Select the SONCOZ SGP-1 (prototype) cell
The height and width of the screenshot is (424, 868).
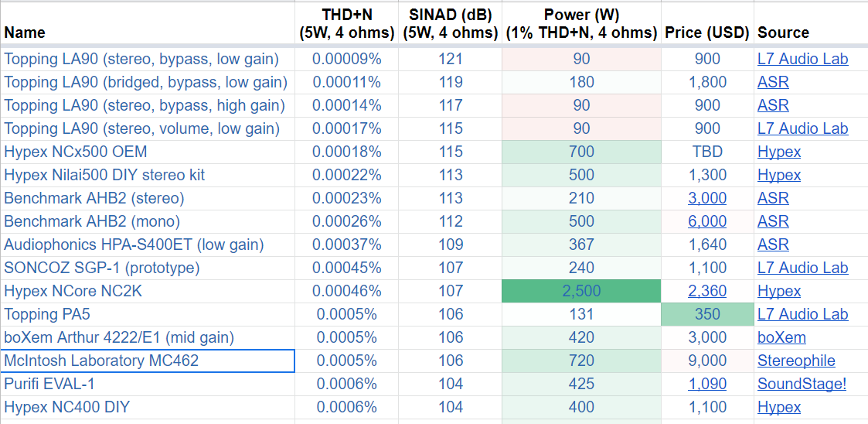148,268
